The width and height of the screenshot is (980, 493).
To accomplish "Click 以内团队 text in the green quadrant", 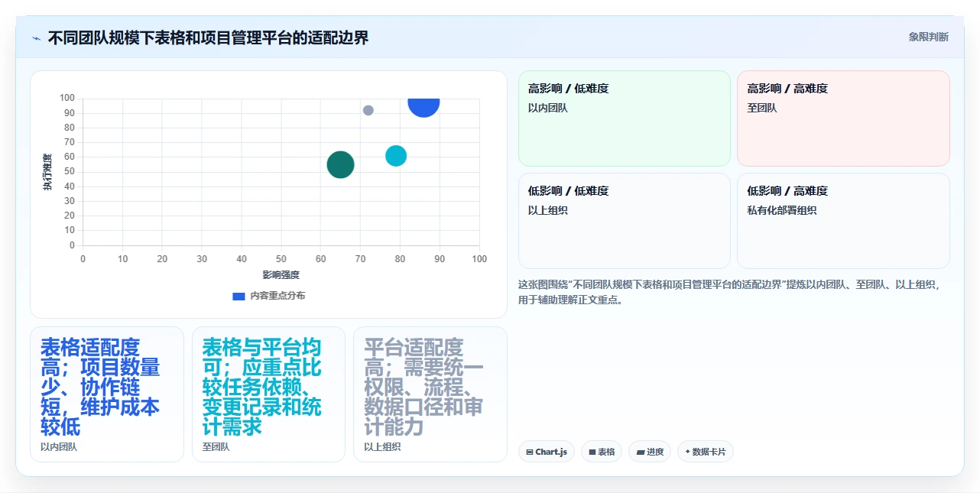I will click(x=548, y=108).
